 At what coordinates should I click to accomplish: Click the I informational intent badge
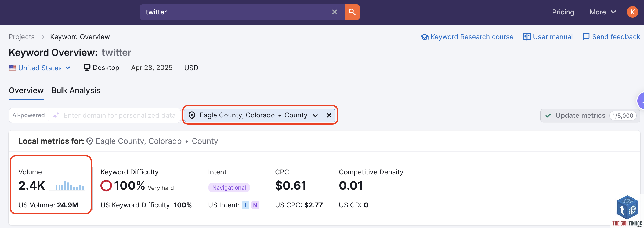(245, 205)
